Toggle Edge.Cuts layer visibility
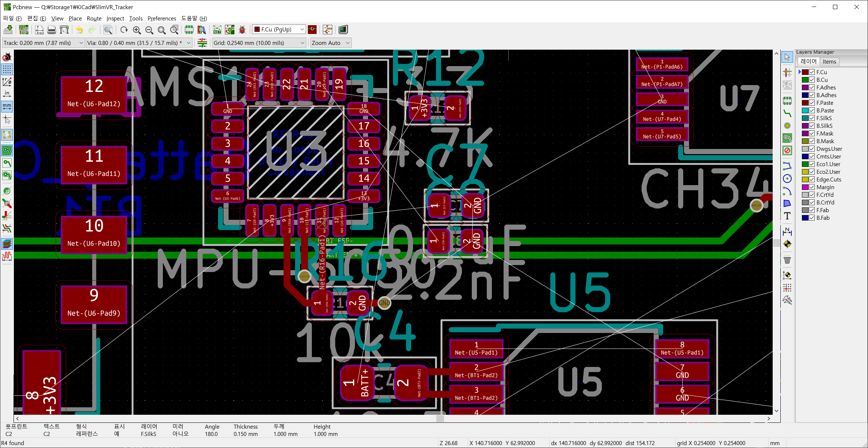 coord(812,180)
